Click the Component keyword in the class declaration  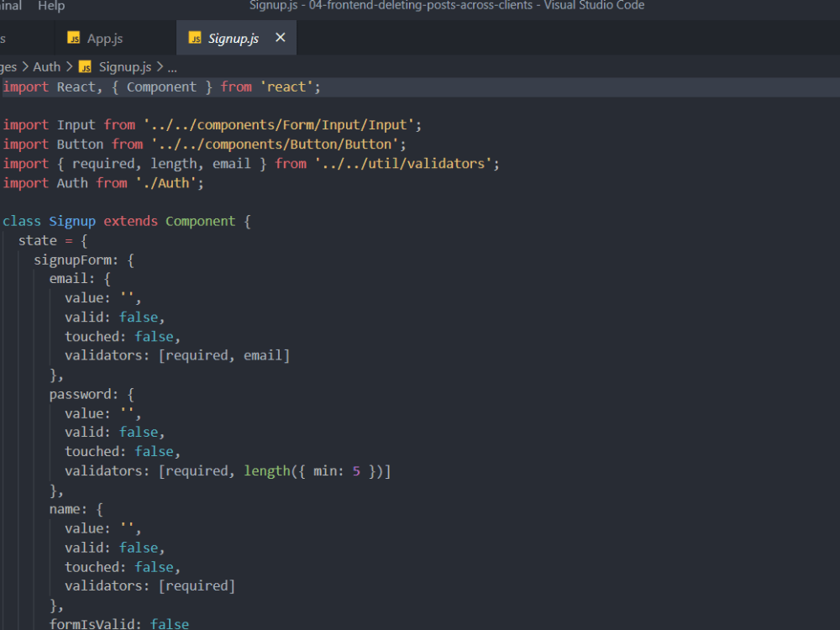200,221
